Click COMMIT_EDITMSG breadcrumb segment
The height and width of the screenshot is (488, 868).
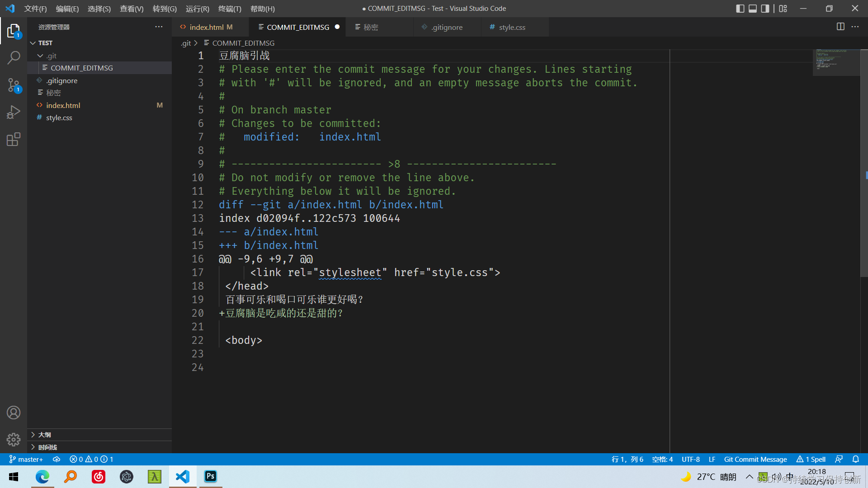click(243, 43)
